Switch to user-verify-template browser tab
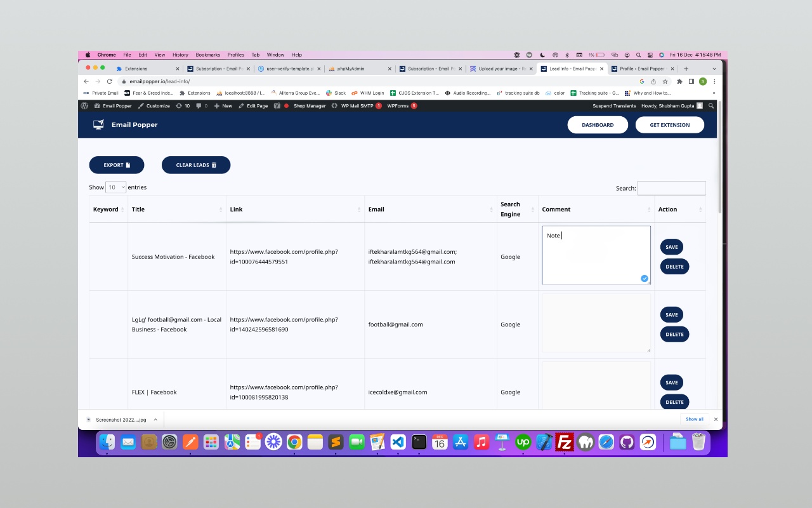This screenshot has height=508, width=812. pyautogui.click(x=289, y=69)
